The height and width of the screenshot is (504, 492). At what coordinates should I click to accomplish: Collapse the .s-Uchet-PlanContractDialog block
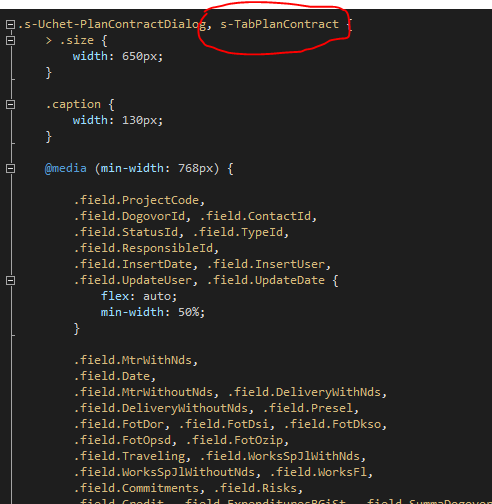click(x=10, y=24)
